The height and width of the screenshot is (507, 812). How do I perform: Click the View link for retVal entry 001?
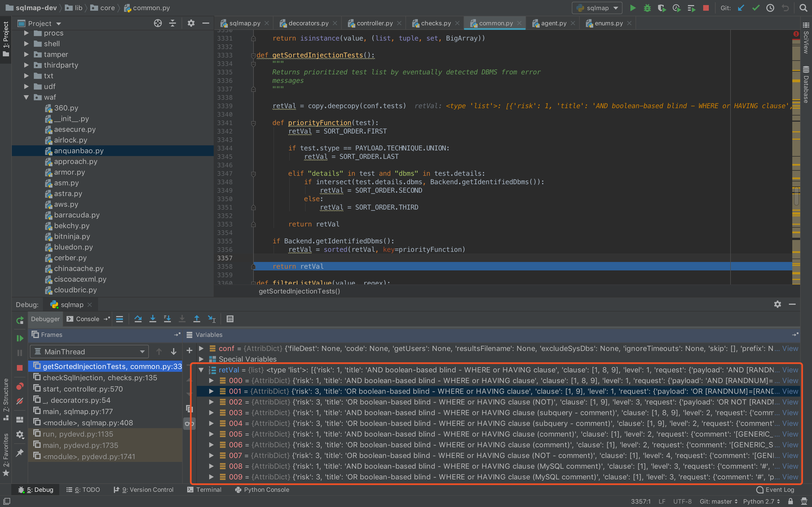coord(790,391)
